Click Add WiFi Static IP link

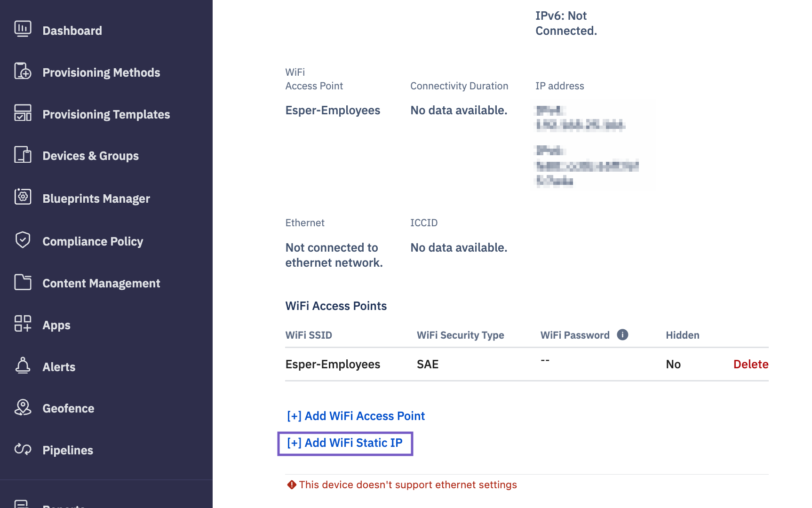click(x=345, y=443)
